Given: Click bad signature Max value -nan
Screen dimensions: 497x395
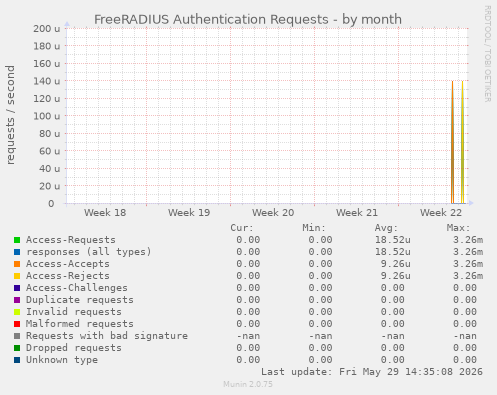Looking at the screenshot, I should tap(465, 336).
